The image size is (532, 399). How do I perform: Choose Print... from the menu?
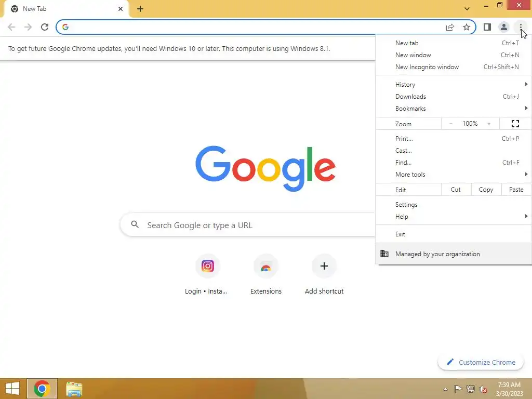[x=454, y=138]
